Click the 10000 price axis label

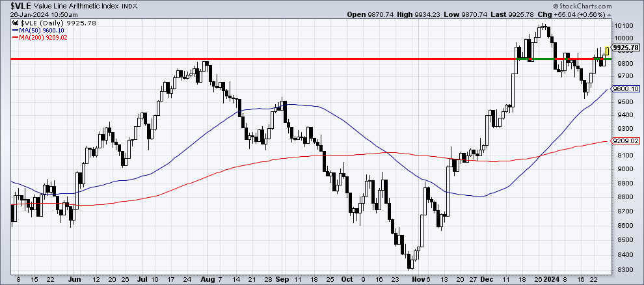coord(623,38)
